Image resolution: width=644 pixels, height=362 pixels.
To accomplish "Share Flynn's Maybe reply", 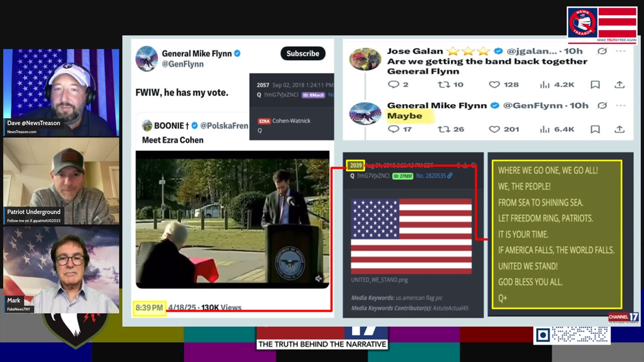I will click(619, 129).
